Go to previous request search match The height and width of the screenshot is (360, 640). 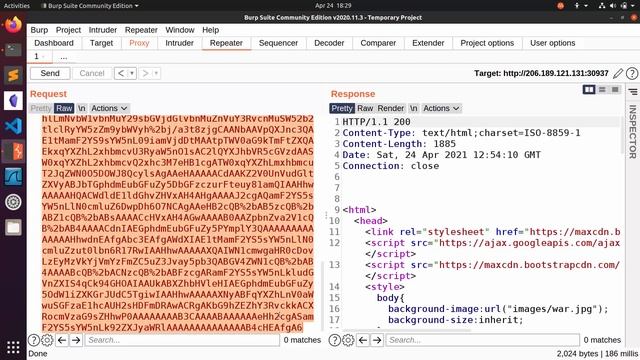[x=62, y=340]
